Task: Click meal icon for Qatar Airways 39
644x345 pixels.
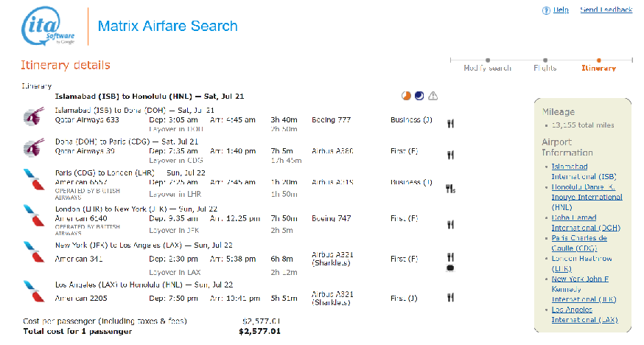Action: (449, 155)
